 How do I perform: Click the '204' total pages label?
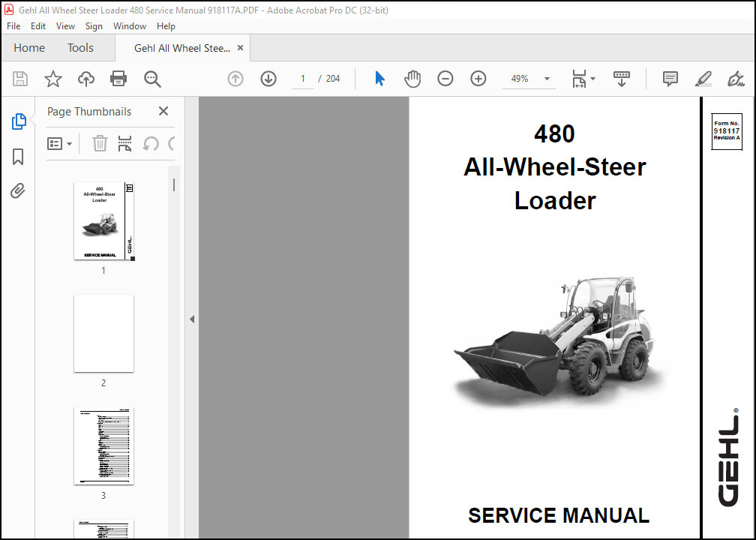pyautogui.click(x=333, y=79)
